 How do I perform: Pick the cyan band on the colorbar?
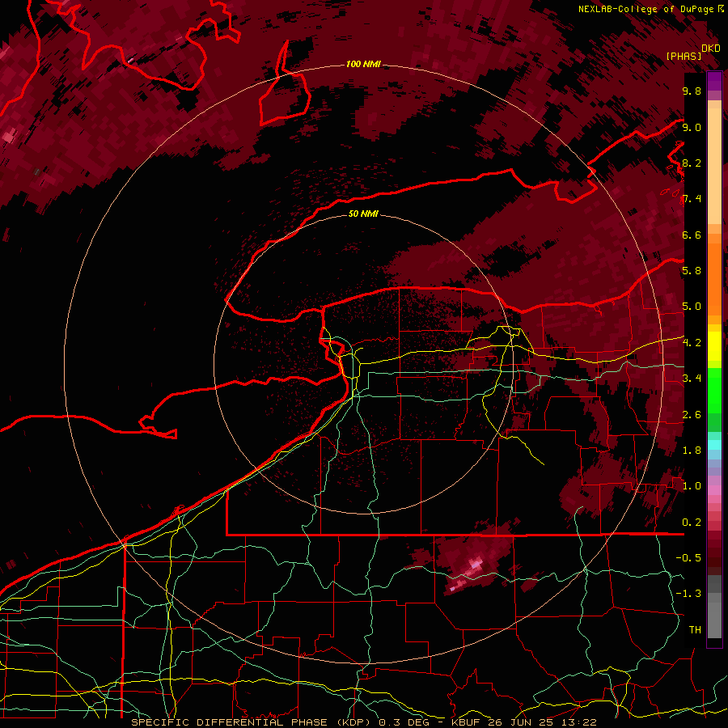tap(714, 445)
